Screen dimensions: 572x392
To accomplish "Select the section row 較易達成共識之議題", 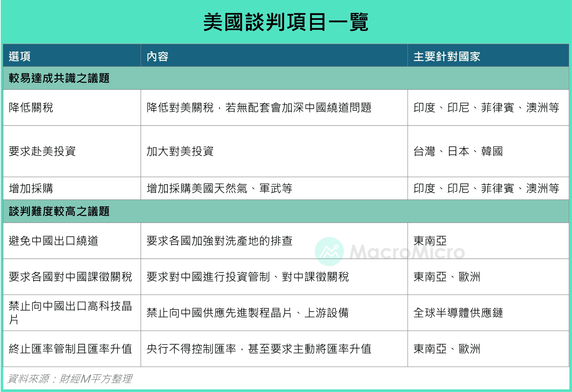I will [286, 78].
